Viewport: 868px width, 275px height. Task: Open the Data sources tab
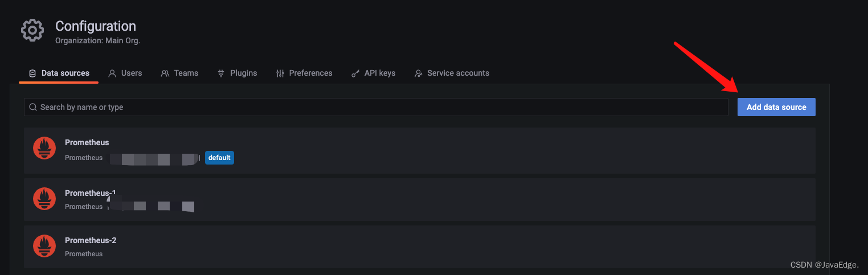pyautogui.click(x=59, y=73)
